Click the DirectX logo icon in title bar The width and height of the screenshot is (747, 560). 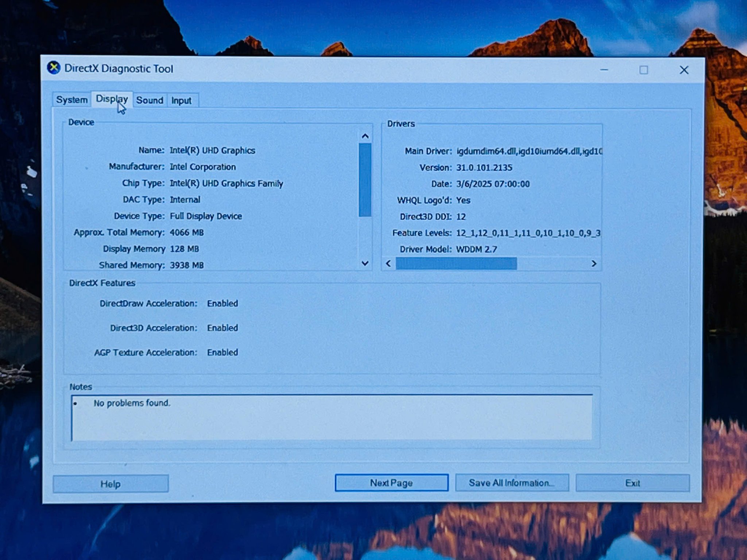(x=54, y=68)
